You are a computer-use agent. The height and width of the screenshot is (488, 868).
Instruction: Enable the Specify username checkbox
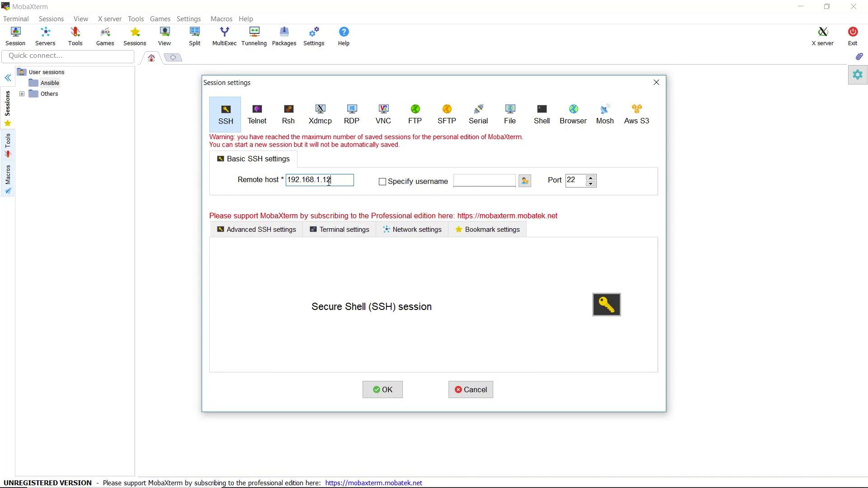point(382,182)
